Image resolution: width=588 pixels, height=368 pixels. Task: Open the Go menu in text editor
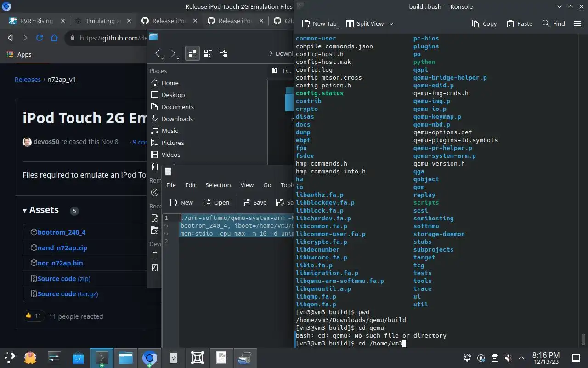[267, 185]
